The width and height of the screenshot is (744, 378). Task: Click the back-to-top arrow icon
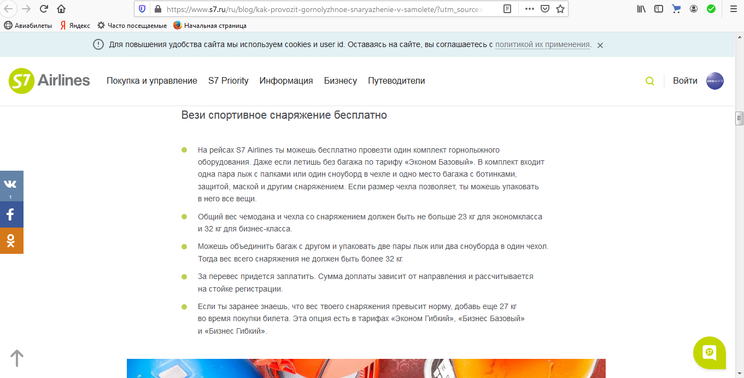click(x=17, y=358)
